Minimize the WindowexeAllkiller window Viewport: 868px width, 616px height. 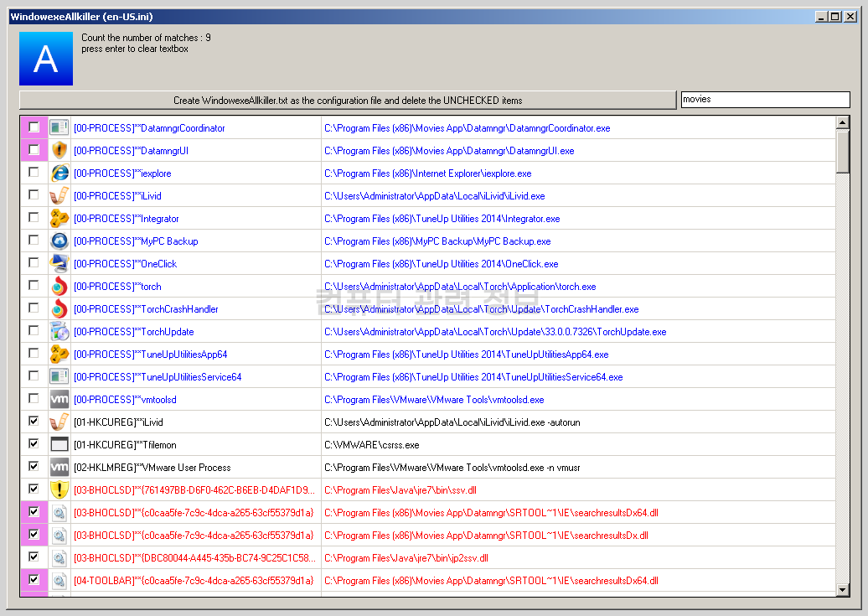point(821,17)
